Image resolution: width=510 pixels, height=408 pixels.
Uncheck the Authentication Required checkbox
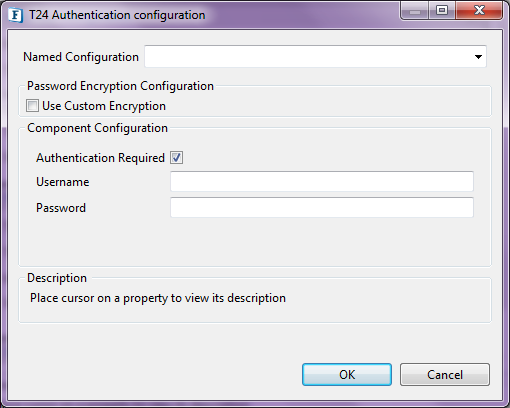176,157
